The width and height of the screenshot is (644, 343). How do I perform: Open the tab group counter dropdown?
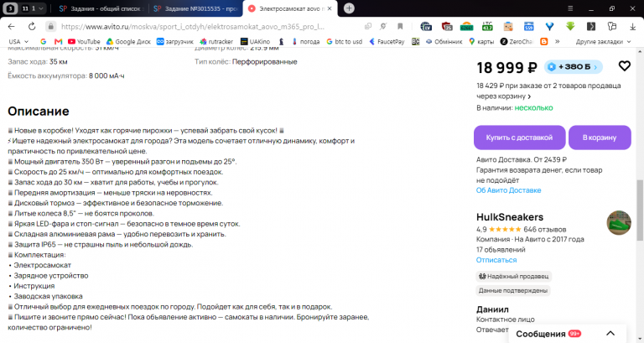[33, 8]
